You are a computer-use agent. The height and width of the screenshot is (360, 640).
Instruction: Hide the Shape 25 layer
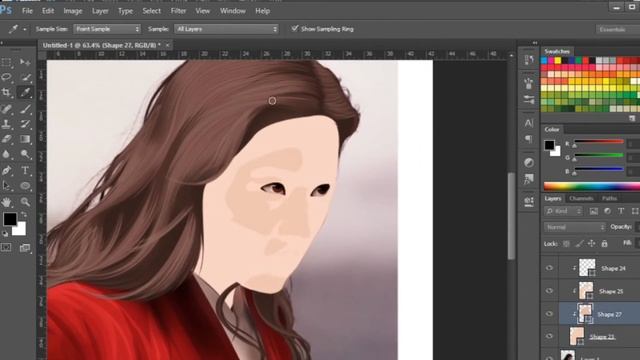pos(549,291)
